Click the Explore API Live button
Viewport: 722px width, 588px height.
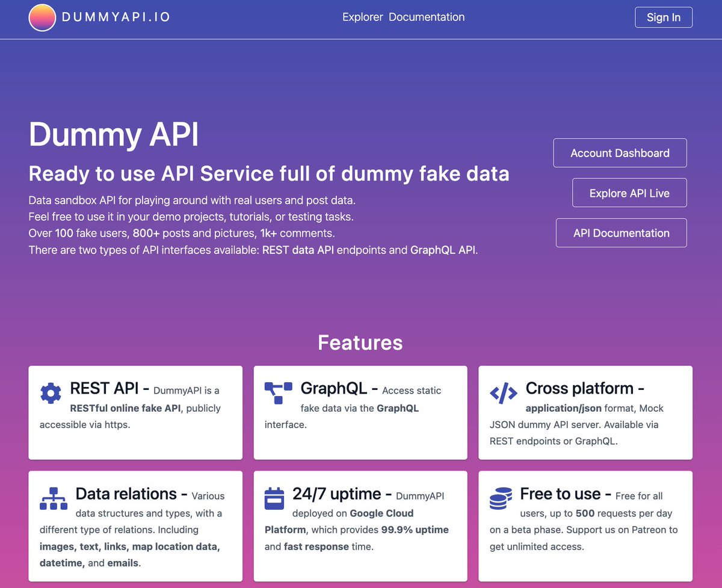pos(629,193)
